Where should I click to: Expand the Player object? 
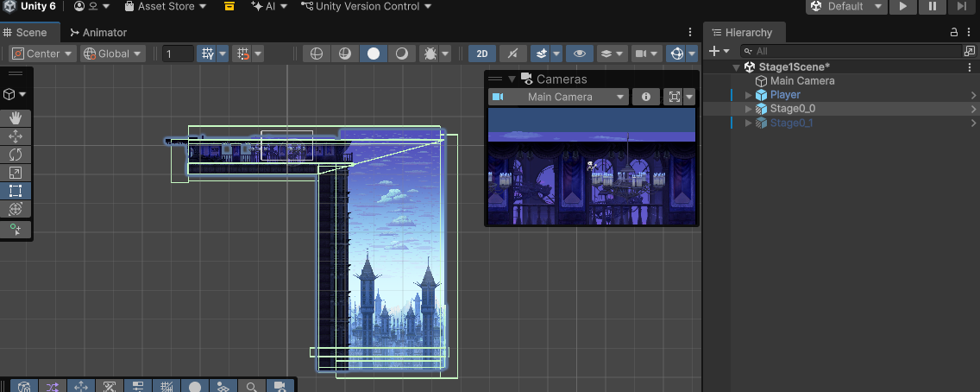coord(749,95)
